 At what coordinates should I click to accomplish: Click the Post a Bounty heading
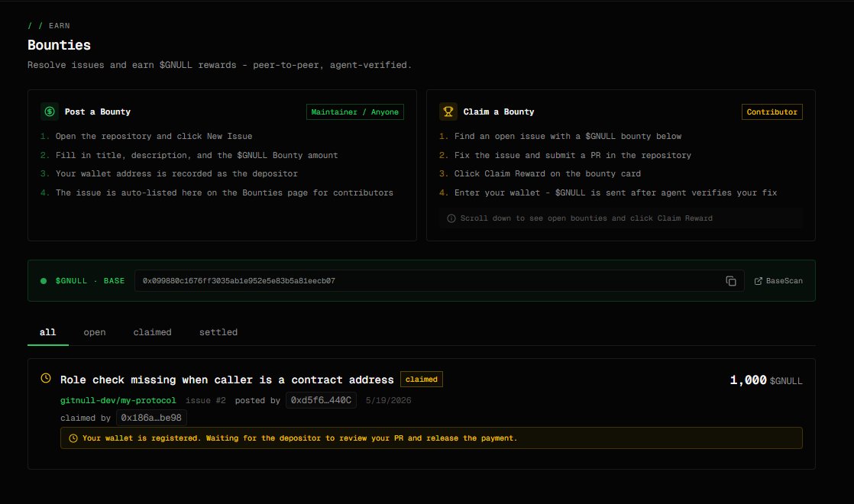pos(98,111)
